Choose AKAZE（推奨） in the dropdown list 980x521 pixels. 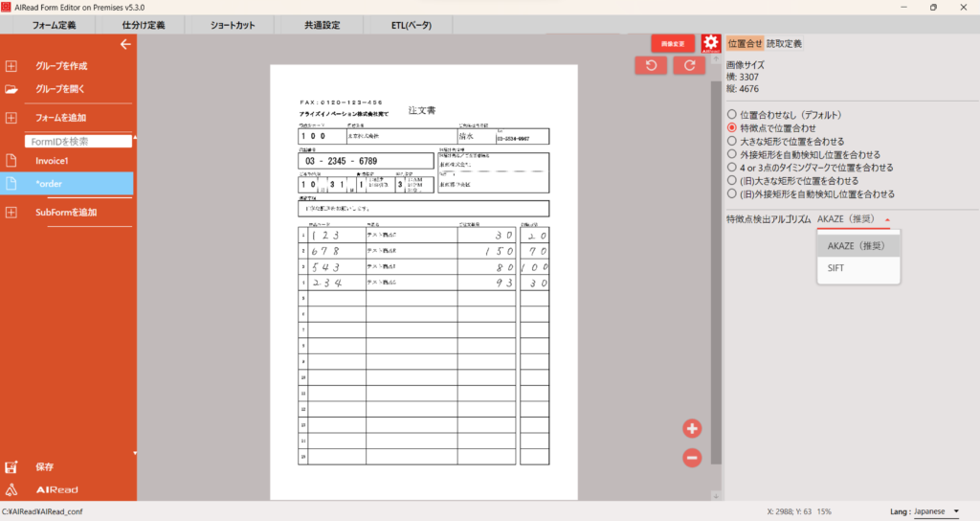[x=857, y=245]
